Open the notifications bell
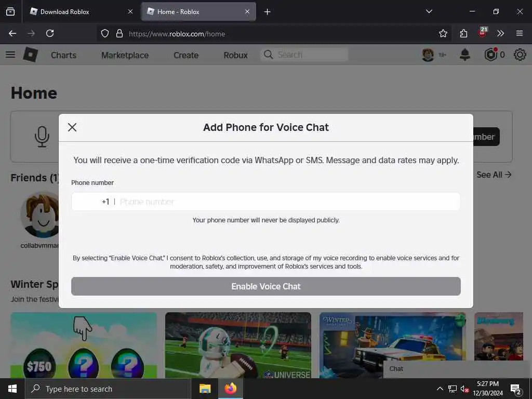This screenshot has height=399, width=532. [465, 55]
